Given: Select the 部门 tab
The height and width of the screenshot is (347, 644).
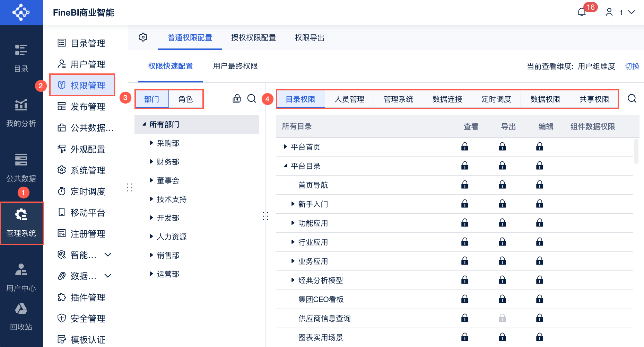Looking at the screenshot, I should 152,99.
